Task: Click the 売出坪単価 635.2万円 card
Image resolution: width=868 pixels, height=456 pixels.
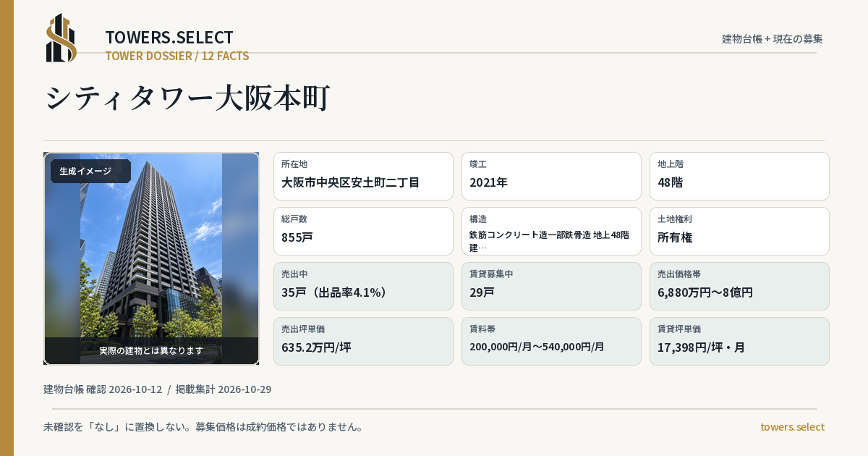Action: (x=363, y=341)
